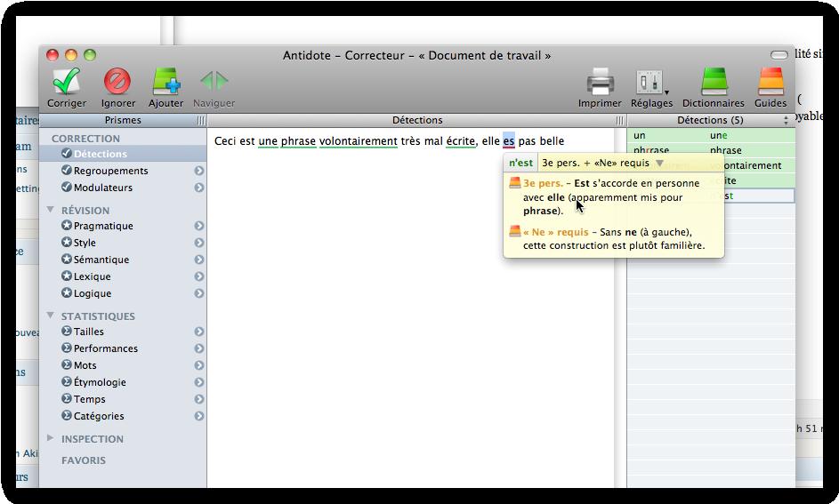Open the arrow next to Temps
839x504 pixels.
pyautogui.click(x=199, y=399)
